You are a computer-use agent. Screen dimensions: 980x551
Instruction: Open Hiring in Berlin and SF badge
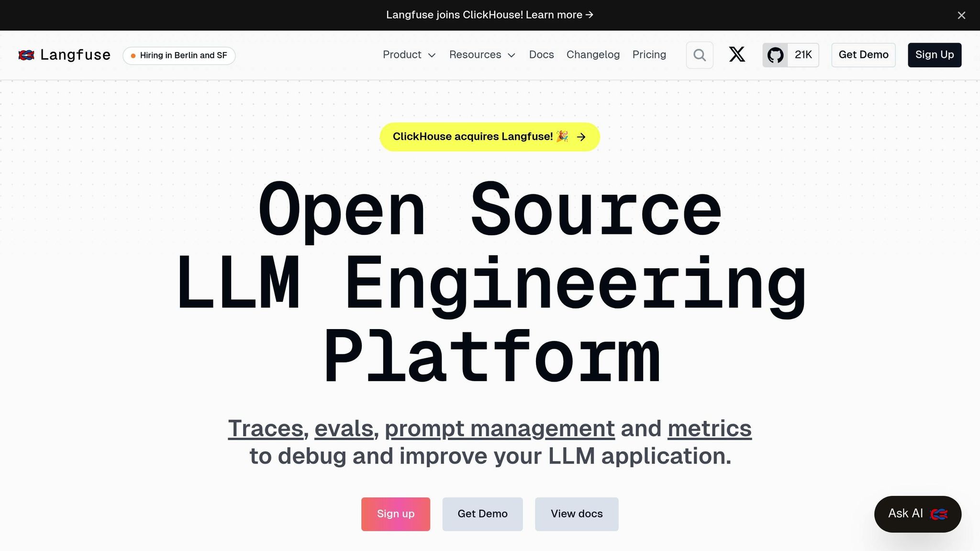179,55
